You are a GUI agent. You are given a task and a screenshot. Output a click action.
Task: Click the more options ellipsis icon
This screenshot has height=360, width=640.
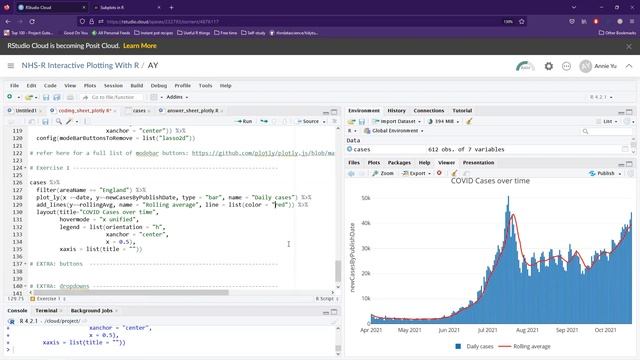(566, 66)
